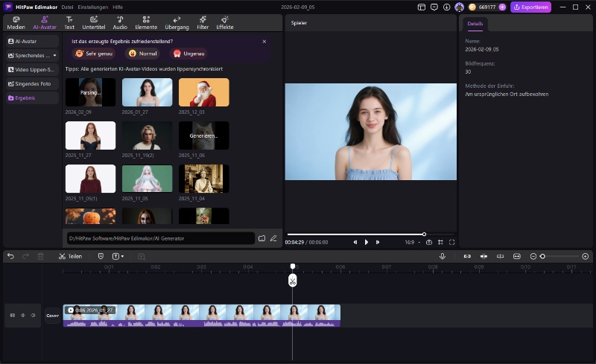Click the timeline zoom slider handle
The height and width of the screenshot is (364, 596).
pyautogui.click(x=542, y=257)
